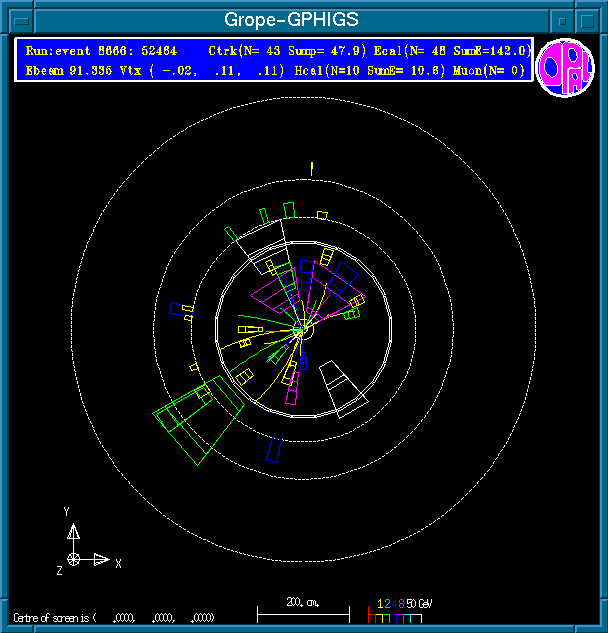Select the large green calorimeter cluster
This screenshot has width=608, height=633.
197,424
